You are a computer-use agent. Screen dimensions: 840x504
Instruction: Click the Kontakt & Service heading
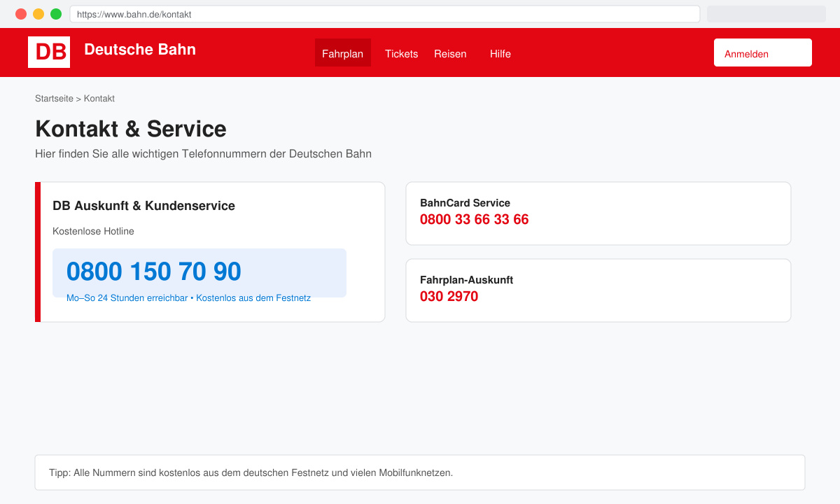[131, 129]
